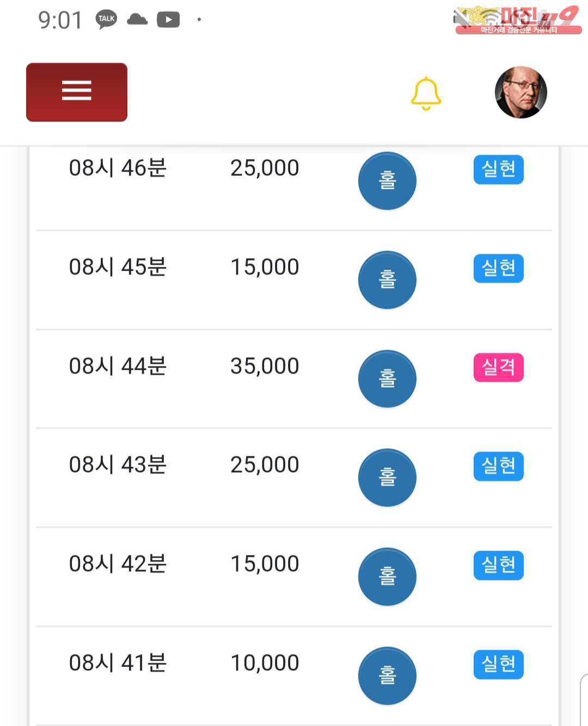The height and width of the screenshot is (726, 588).
Task: Tap the cloud status bar icon
Action: pyautogui.click(x=137, y=20)
